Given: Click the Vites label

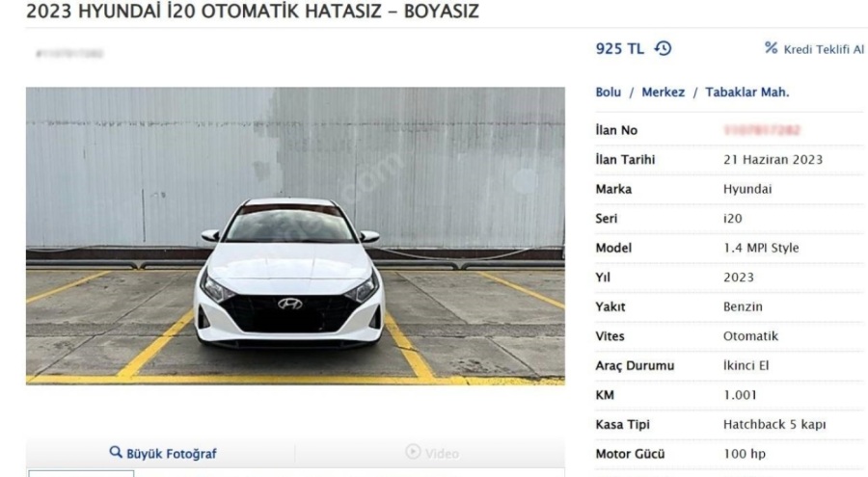Looking at the screenshot, I should 610,336.
